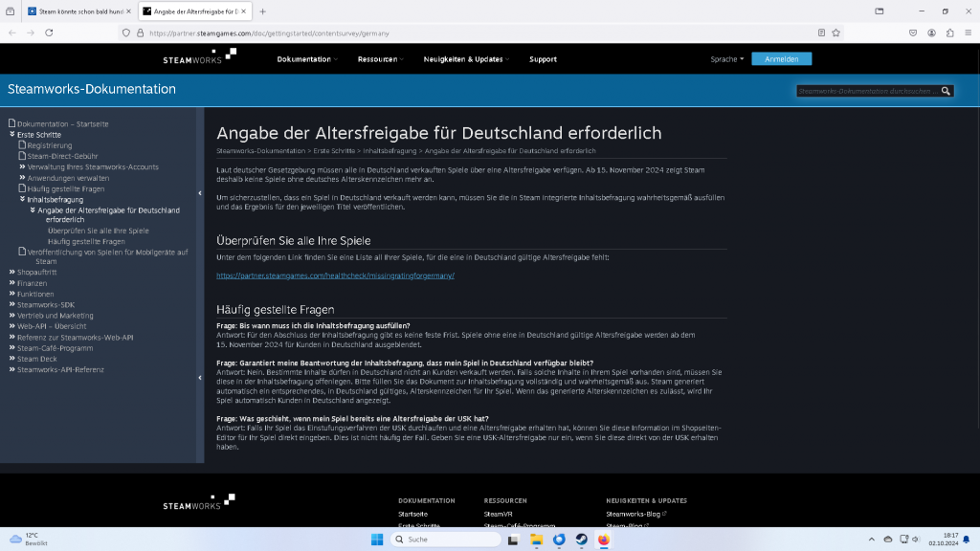
Task: Open the missingratingforgermany healthcheck link
Action: pyautogui.click(x=335, y=275)
